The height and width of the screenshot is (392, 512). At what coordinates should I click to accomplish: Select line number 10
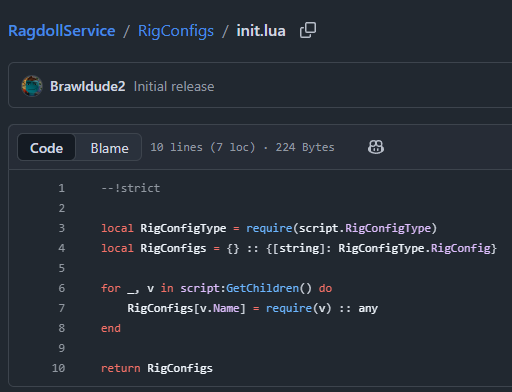59,368
